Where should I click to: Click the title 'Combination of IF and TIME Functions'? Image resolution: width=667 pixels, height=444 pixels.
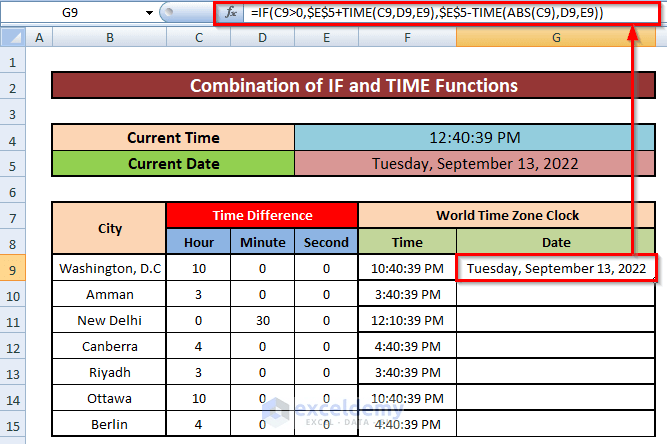point(353,85)
